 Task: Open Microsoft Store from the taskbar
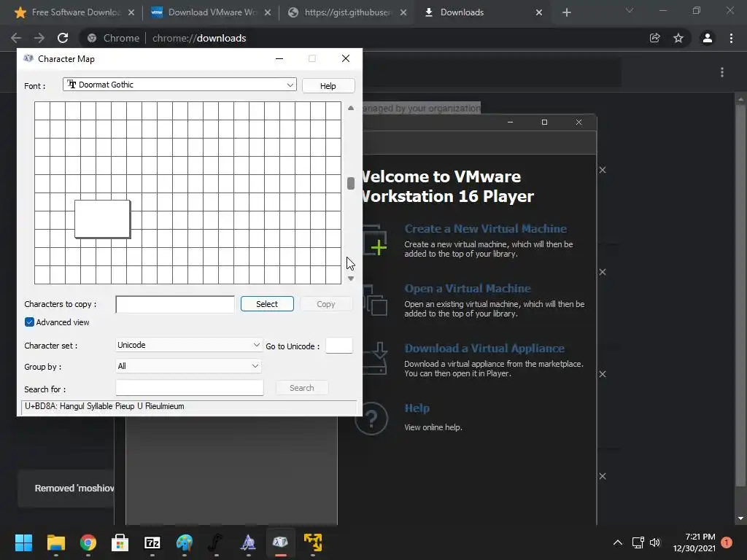pyautogui.click(x=120, y=542)
